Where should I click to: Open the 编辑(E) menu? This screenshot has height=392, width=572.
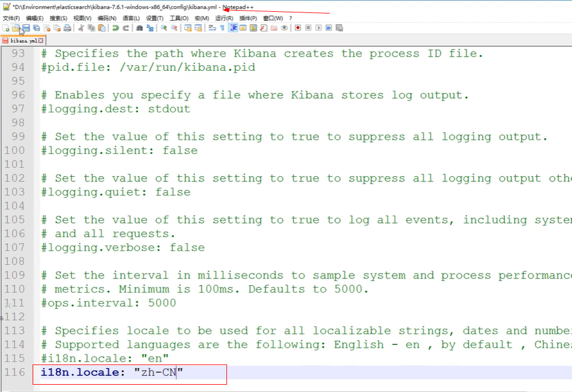pos(35,18)
